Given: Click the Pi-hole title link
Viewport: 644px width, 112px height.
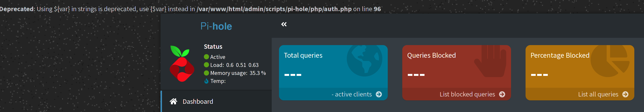Looking at the screenshot, I should pyautogui.click(x=216, y=26).
